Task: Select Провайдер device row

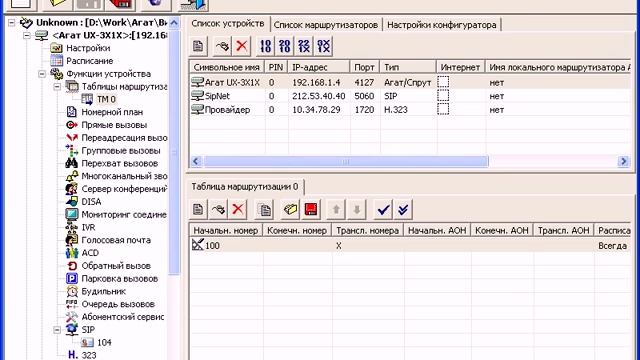Action: (x=410, y=109)
